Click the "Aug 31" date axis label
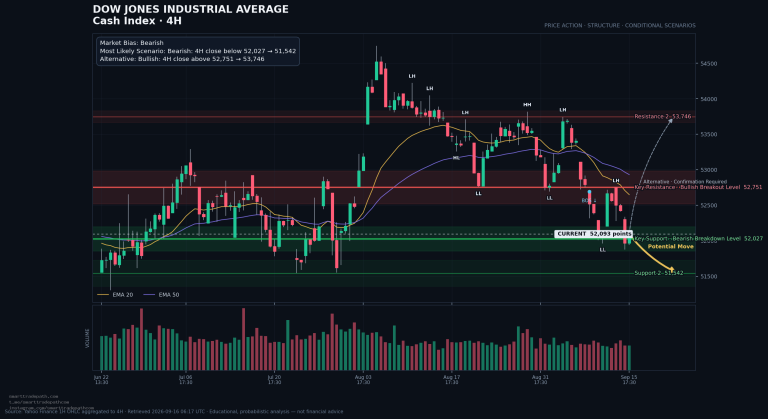 540,379
